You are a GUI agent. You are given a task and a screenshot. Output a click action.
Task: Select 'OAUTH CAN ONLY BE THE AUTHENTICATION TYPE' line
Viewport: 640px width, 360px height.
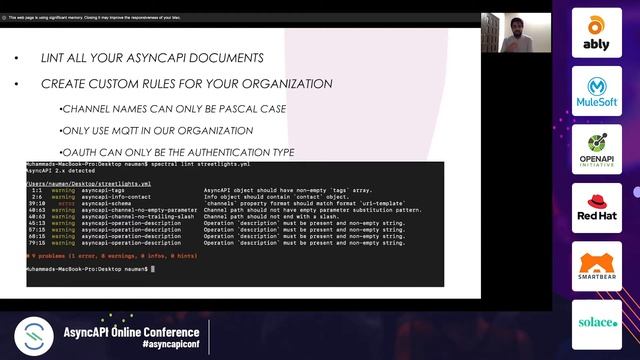[x=177, y=152]
